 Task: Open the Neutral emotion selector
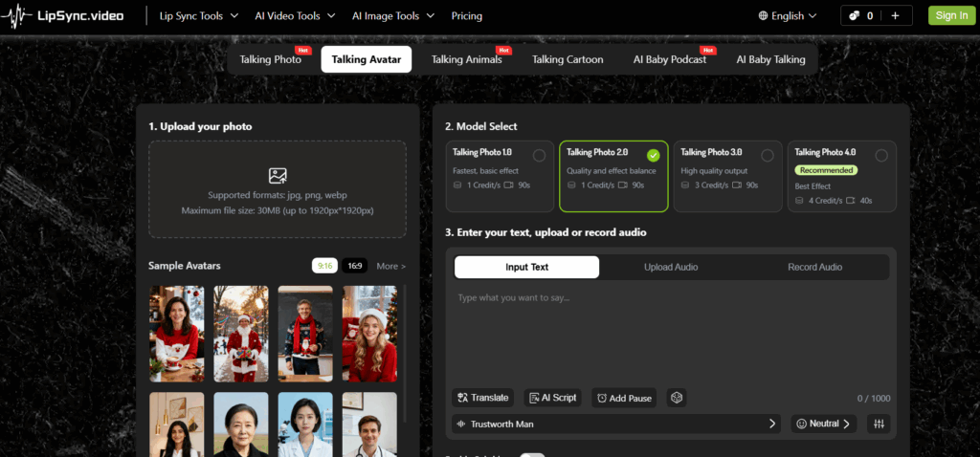(x=824, y=424)
